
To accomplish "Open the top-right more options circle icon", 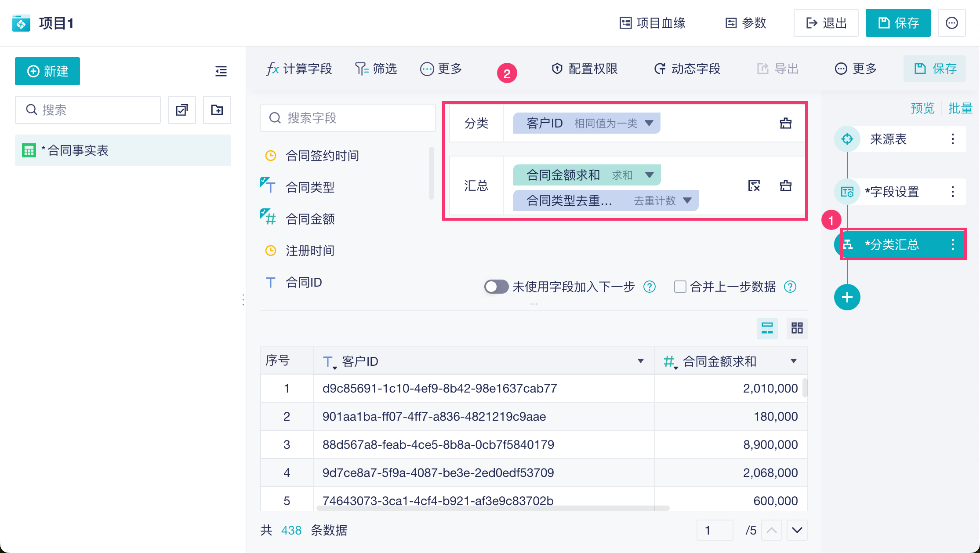I will 951,23.
